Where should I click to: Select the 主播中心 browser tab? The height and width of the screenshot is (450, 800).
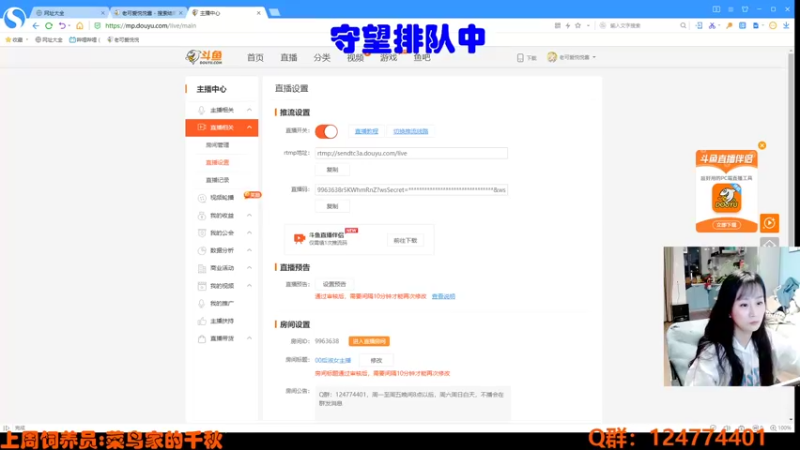tap(226, 13)
